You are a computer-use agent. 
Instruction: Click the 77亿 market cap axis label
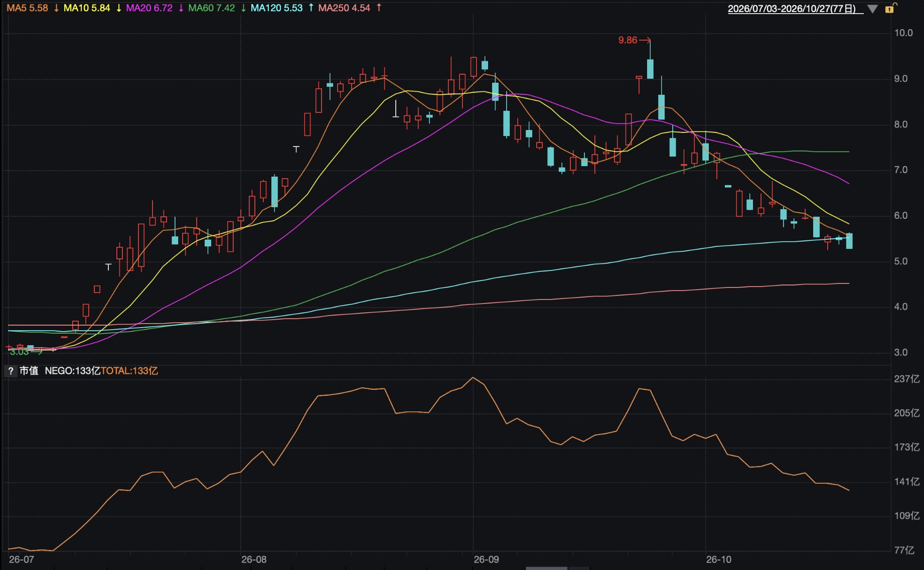click(904, 550)
